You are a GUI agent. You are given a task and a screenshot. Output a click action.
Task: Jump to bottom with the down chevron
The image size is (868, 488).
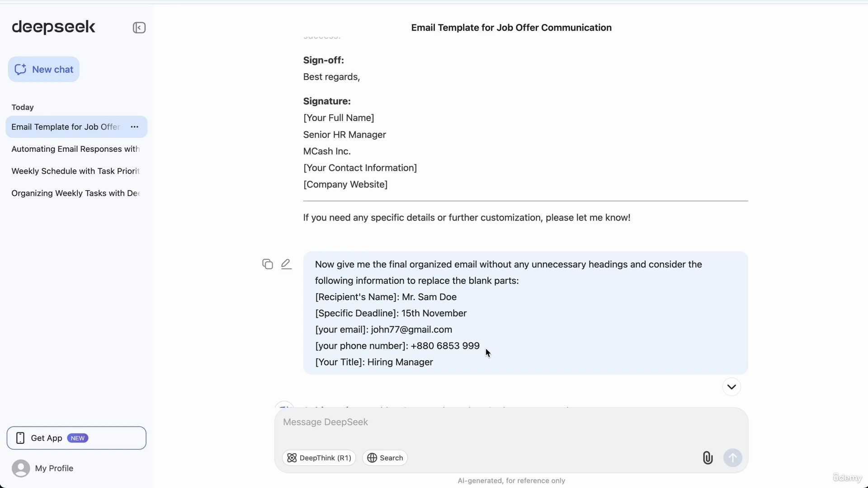(731, 387)
